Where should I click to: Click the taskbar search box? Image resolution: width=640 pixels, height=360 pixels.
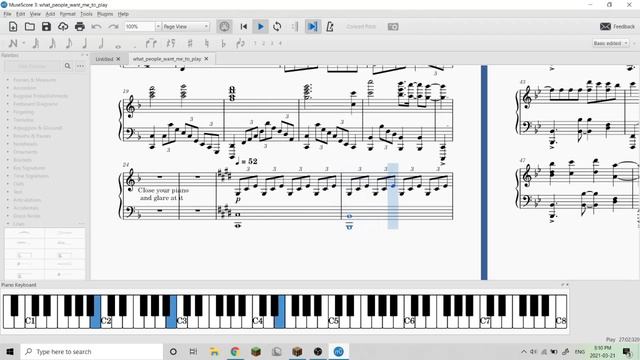click(92, 351)
